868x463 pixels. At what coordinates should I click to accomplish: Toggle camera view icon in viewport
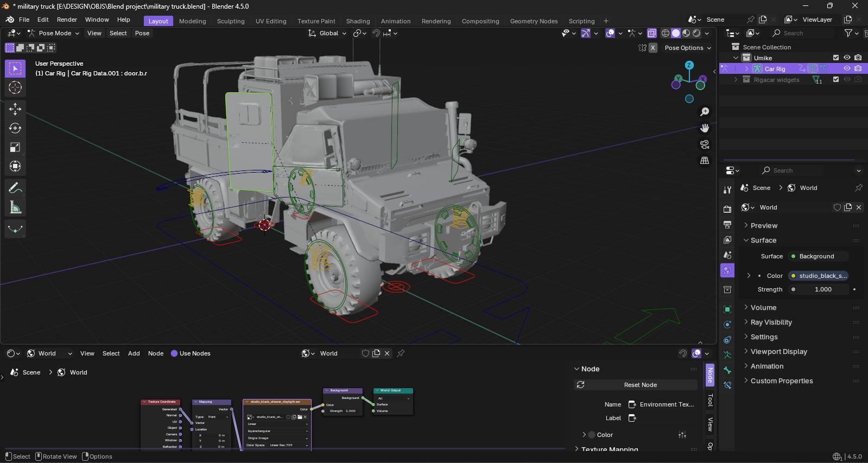(x=705, y=144)
